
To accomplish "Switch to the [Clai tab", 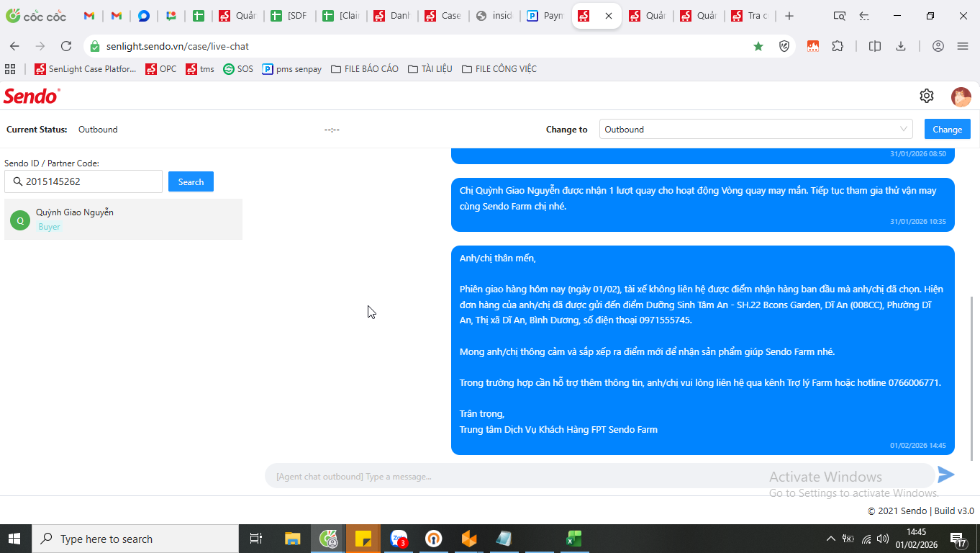I will [340, 16].
